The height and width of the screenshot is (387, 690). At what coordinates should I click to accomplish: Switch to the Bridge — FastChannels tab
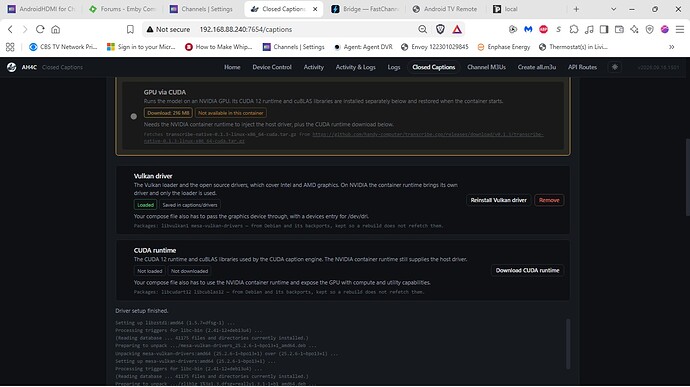click(364, 9)
